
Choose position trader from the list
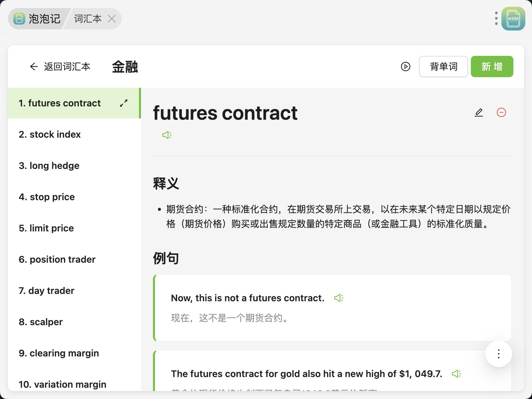click(57, 259)
